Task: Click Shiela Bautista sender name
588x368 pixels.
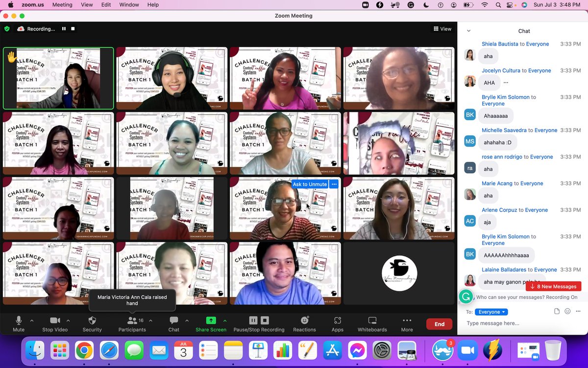Action: tap(500, 44)
